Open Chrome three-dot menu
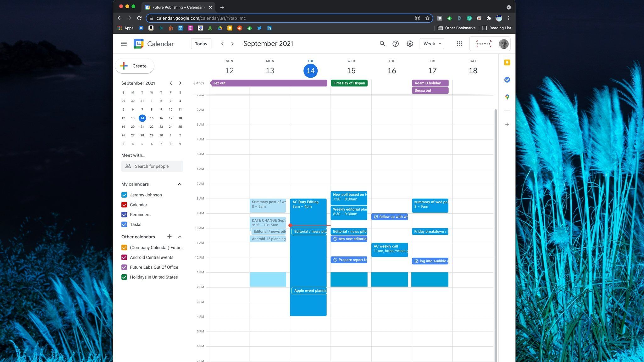The image size is (644, 362). 508,18
